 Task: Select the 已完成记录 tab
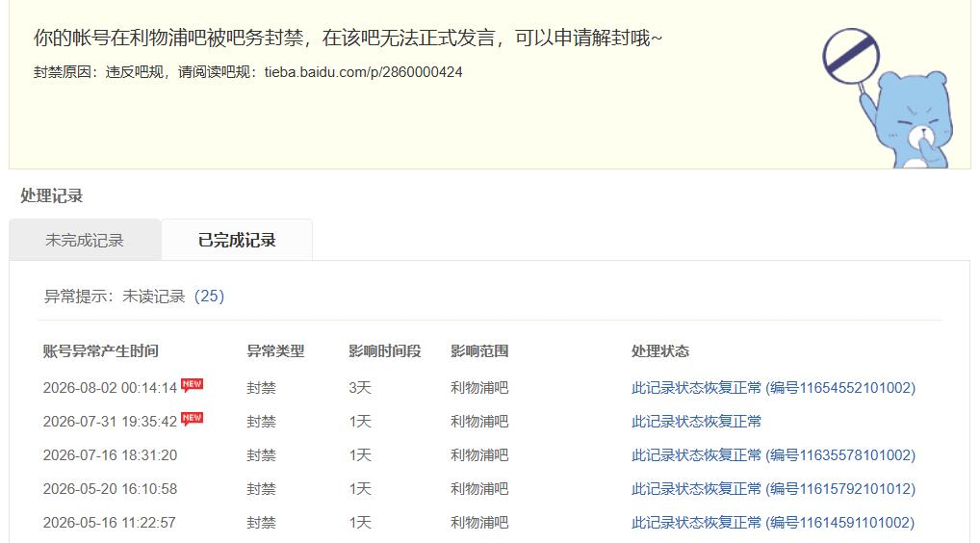coord(237,240)
